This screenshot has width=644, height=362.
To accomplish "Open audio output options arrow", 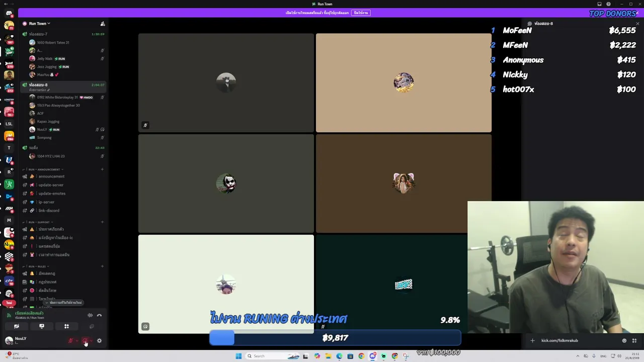I will pos(91,341).
